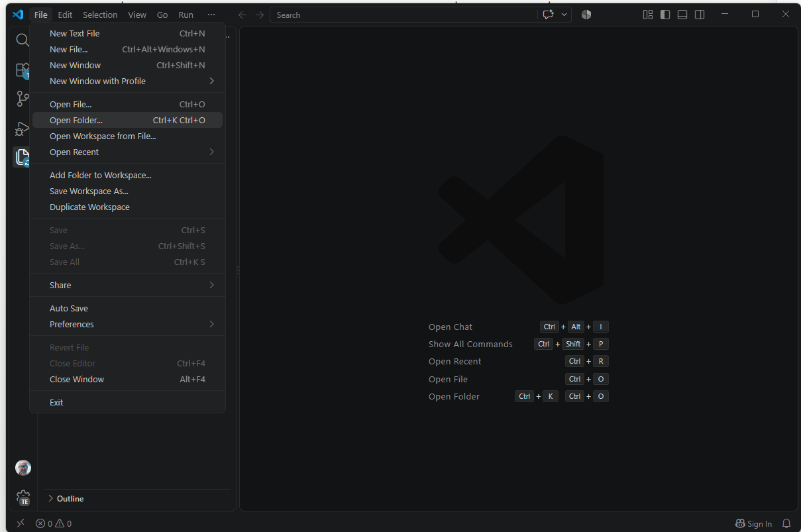This screenshot has height=532, width=801.
Task: Select the Explorer files icon in activity bar
Action: 23,157
